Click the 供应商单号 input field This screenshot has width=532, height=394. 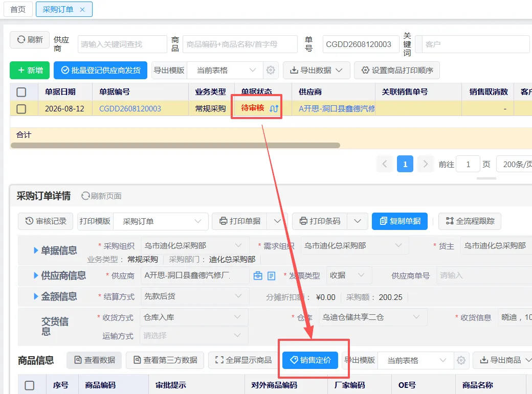484,275
